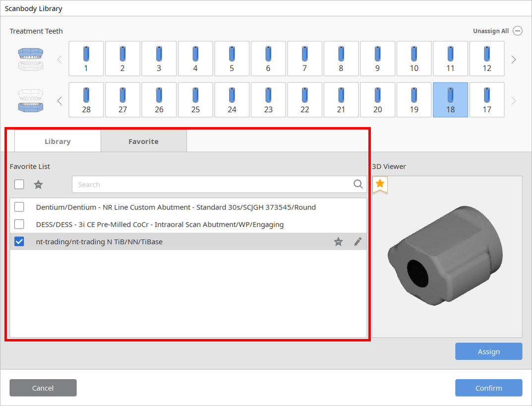Select the nt-trading N TiB/NN/TiBase row

(x=188, y=242)
